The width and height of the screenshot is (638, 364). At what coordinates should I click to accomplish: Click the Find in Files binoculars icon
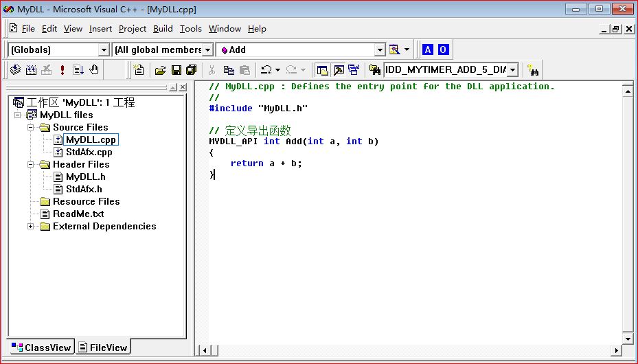[x=374, y=70]
